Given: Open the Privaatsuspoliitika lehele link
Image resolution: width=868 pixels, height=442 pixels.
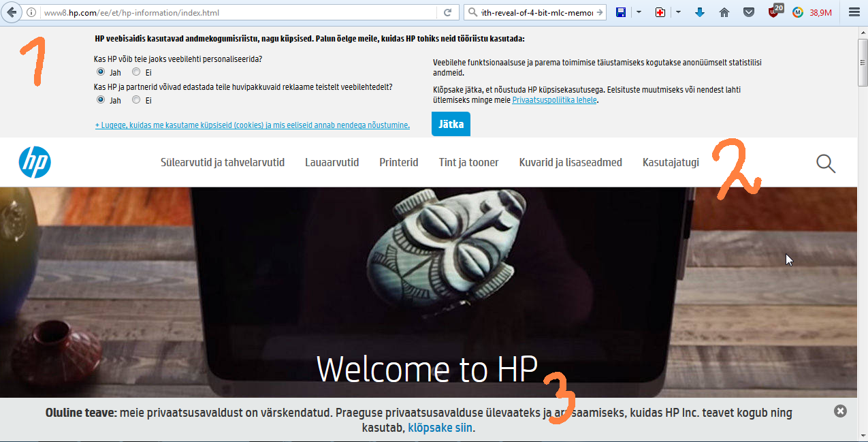Looking at the screenshot, I should tap(554, 99).
